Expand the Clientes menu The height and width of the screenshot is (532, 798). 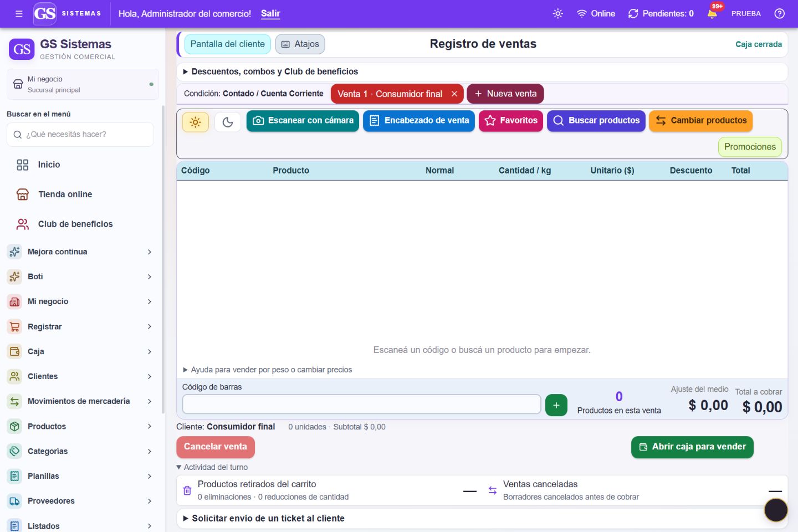click(x=81, y=376)
